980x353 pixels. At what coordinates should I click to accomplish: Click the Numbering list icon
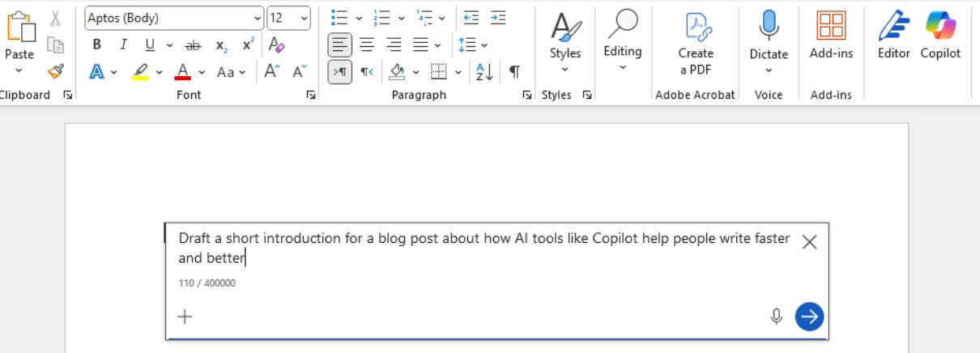pos(382,18)
